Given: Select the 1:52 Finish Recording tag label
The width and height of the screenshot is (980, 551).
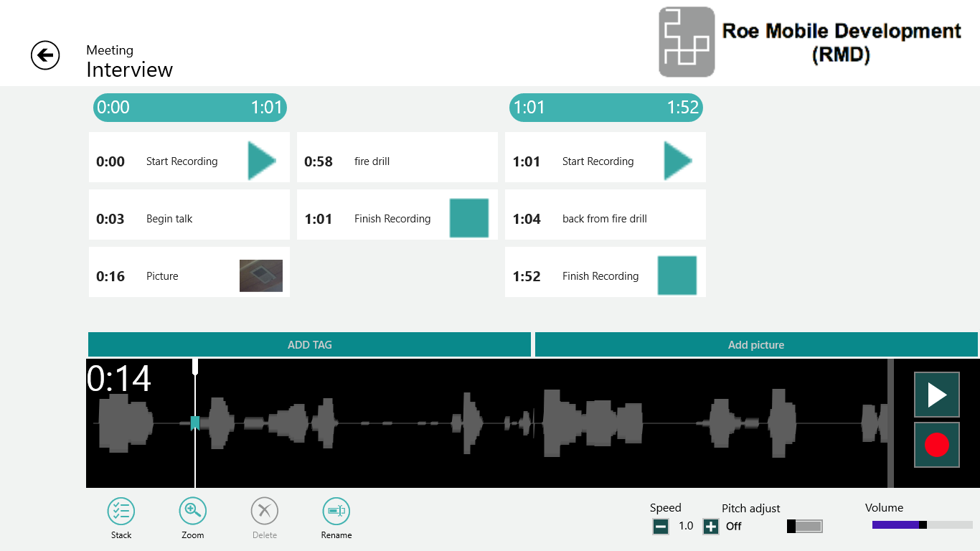Looking at the screenshot, I should pyautogui.click(x=600, y=276).
